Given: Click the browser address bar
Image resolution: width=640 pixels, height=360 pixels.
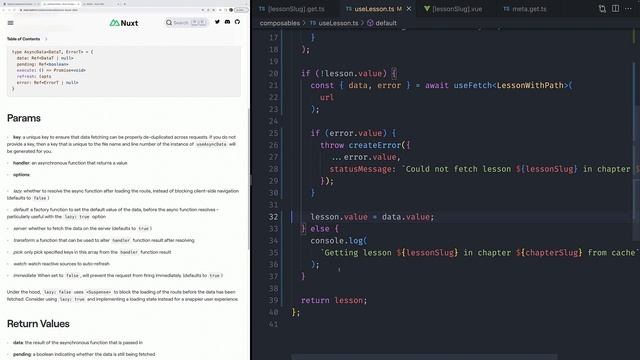Looking at the screenshot, I should 110,10.
